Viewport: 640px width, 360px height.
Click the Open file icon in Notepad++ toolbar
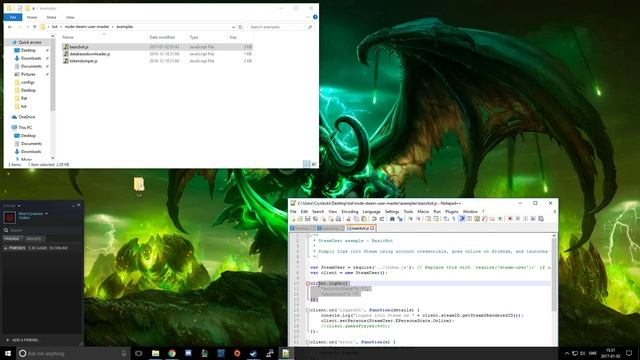point(300,219)
